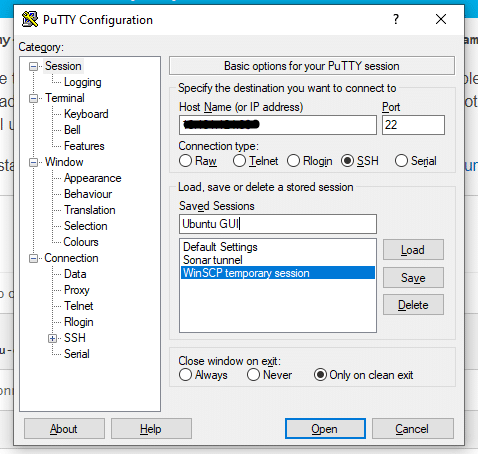This screenshot has width=478, height=454.
Task: Click the Open button to connect
Action: tap(325, 429)
